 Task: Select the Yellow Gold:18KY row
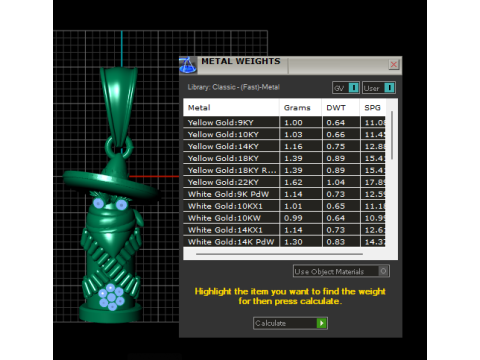[284, 158]
